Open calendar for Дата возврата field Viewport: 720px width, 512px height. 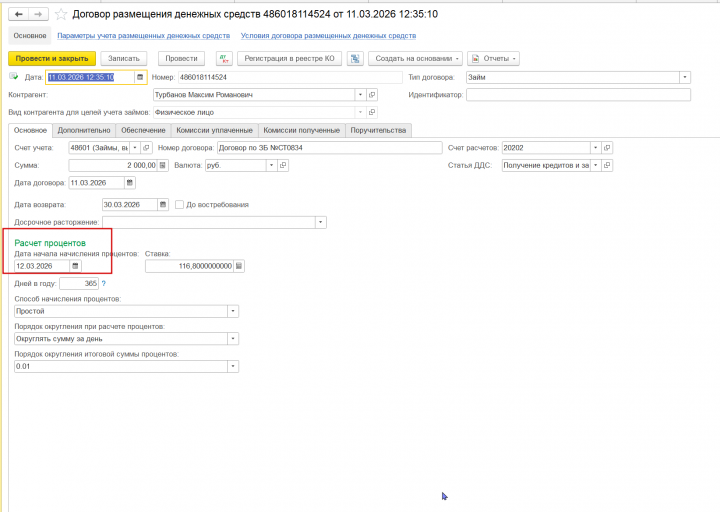click(x=163, y=205)
